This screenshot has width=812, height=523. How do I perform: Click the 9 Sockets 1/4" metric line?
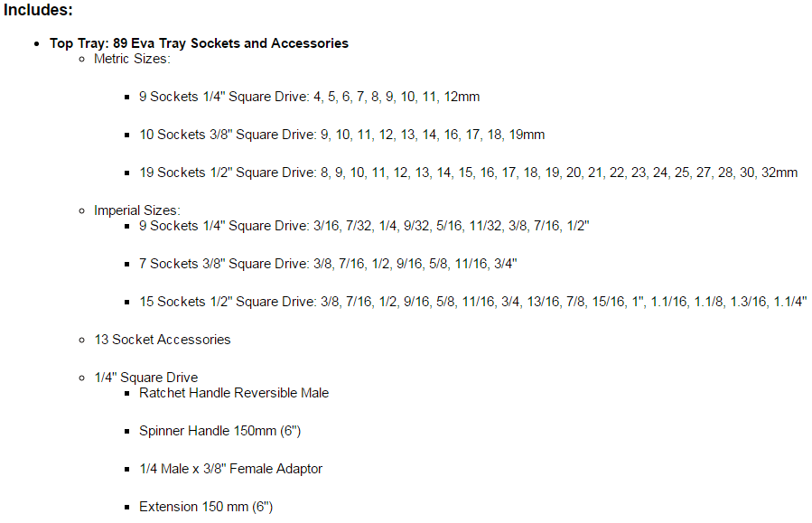[x=309, y=97]
